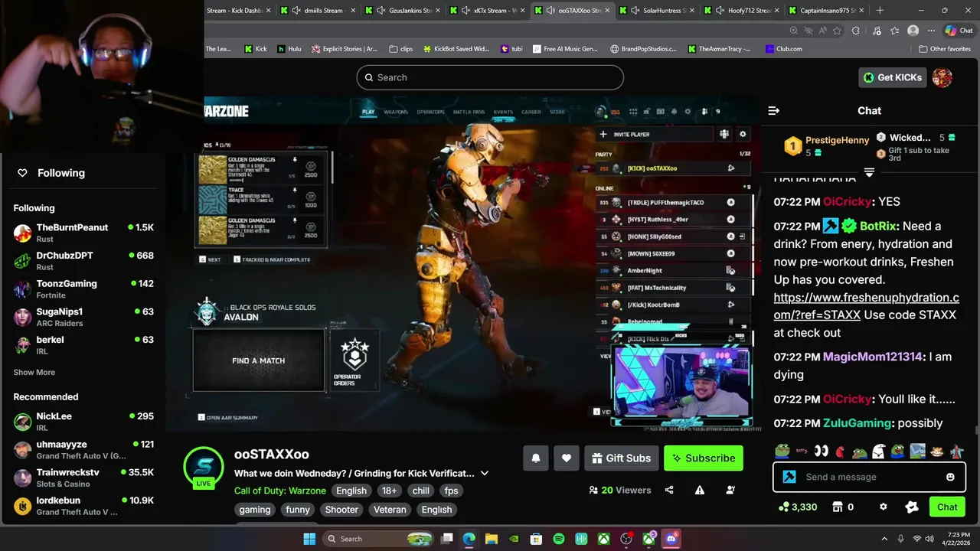Click the Get KICKs button

pyautogui.click(x=892, y=77)
